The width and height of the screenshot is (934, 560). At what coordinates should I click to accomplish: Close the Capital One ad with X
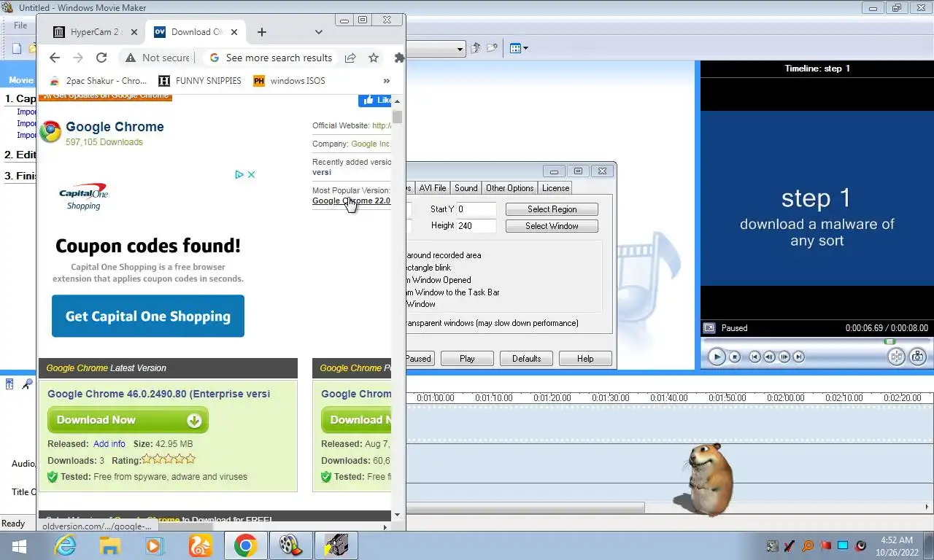pos(251,175)
